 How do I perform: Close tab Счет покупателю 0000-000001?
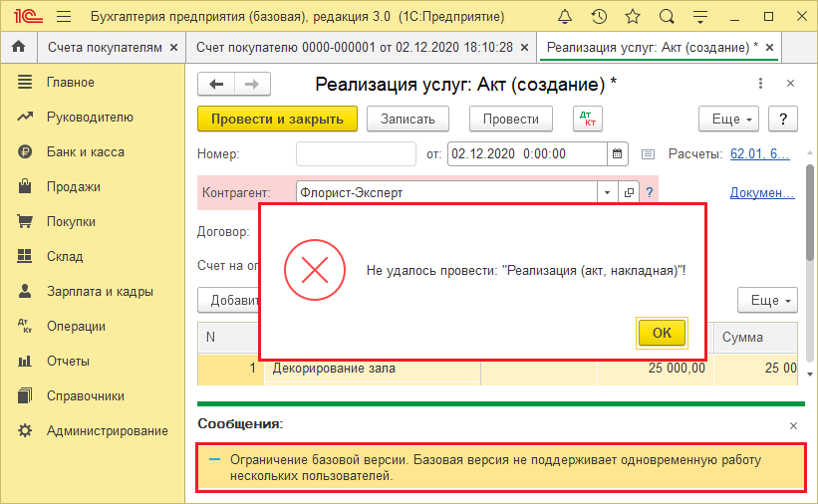[x=524, y=48]
